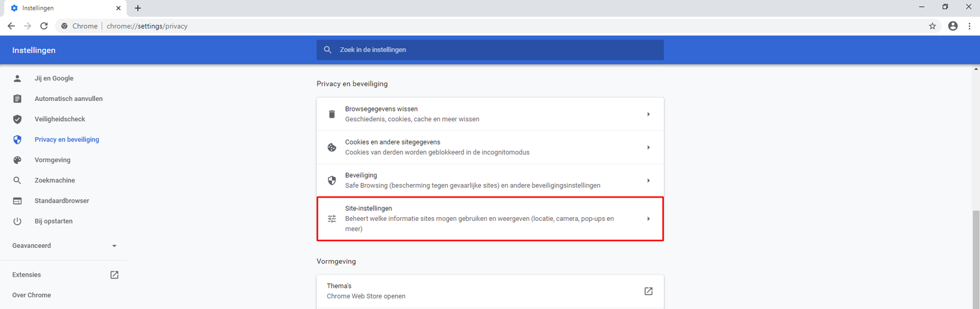
Task: Expand Browsegegevens wissen with its arrow
Action: pyautogui.click(x=648, y=114)
